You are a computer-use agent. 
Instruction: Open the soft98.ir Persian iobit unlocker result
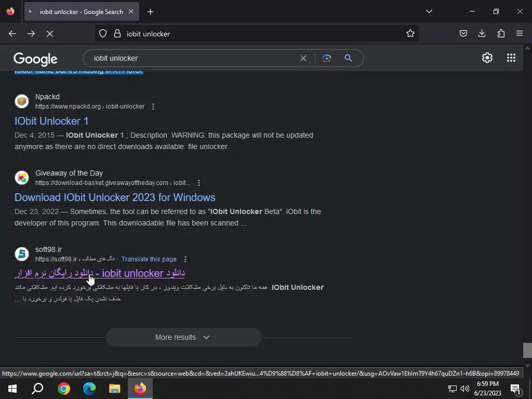(100, 273)
